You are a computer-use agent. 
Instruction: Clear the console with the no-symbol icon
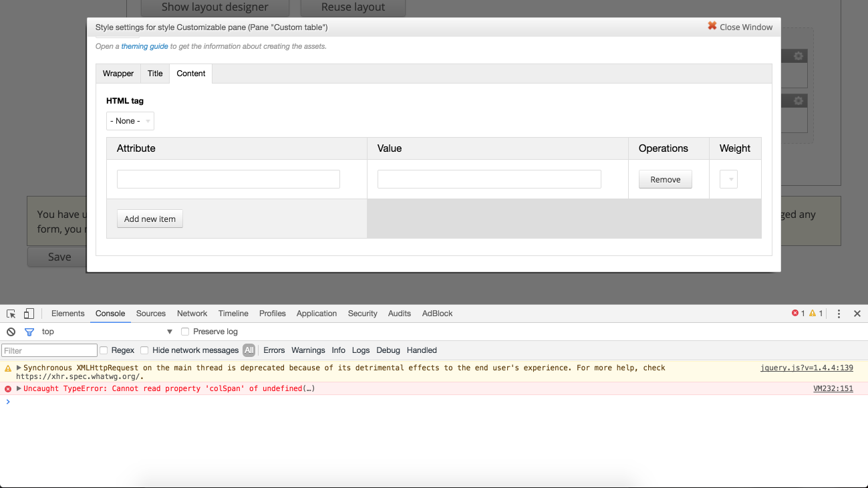tap(10, 331)
